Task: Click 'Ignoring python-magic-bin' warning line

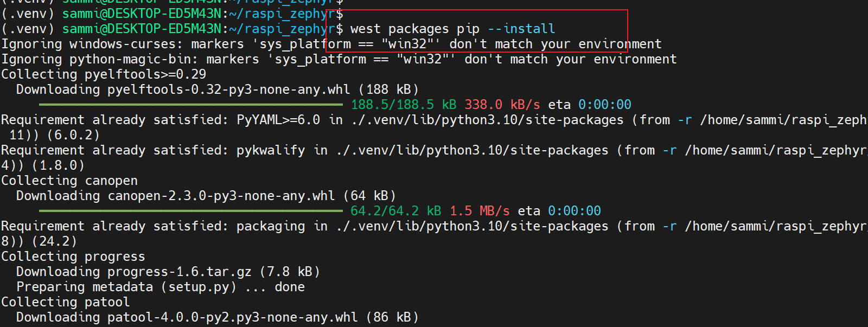Action: (x=339, y=59)
